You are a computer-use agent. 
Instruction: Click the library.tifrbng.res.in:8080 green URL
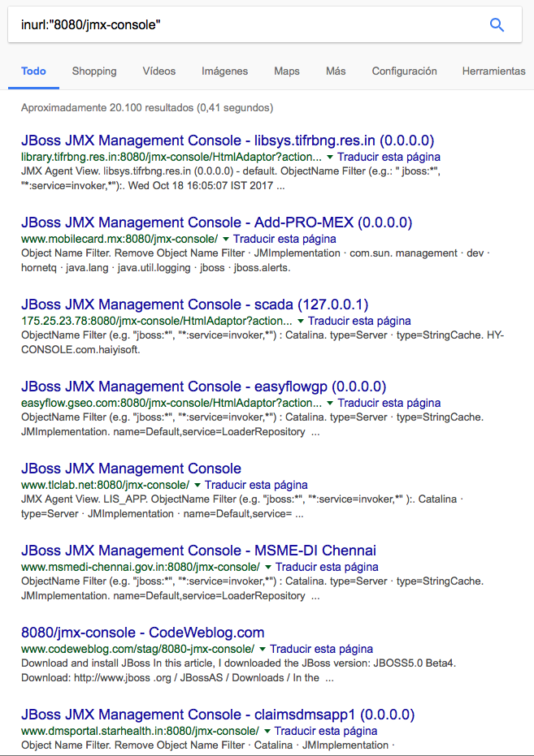171,158
